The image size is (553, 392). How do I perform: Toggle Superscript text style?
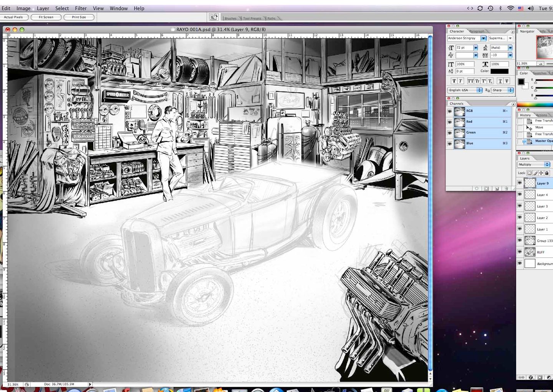[483, 81]
